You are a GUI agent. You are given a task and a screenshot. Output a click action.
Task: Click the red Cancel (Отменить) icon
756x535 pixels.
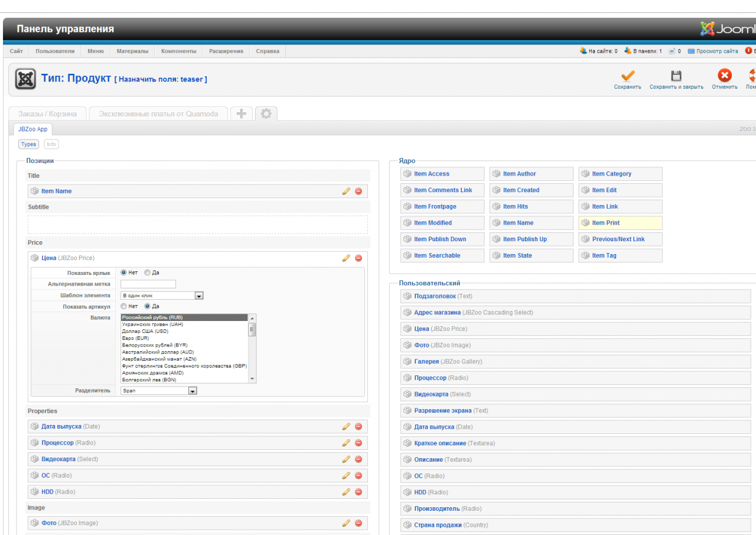(724, 76)
